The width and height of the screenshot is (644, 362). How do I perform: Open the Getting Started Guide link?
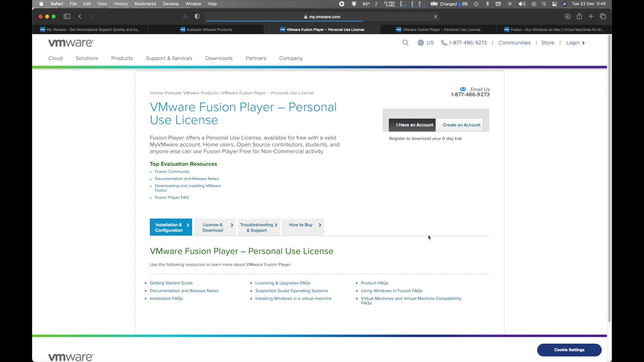171,283
